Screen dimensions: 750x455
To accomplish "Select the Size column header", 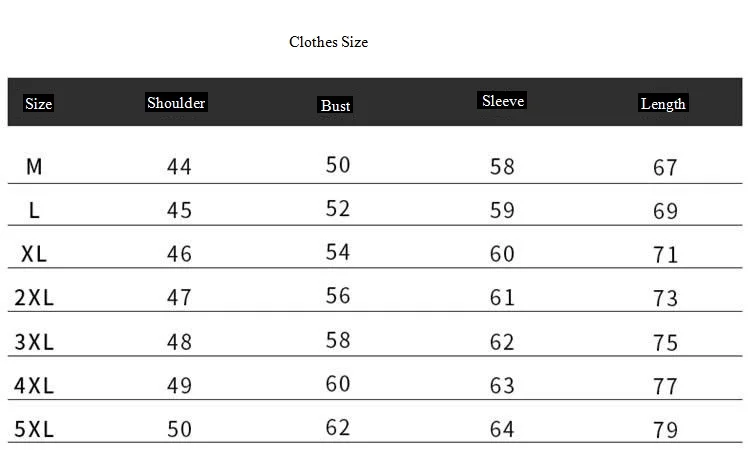I will click(38, 104).
